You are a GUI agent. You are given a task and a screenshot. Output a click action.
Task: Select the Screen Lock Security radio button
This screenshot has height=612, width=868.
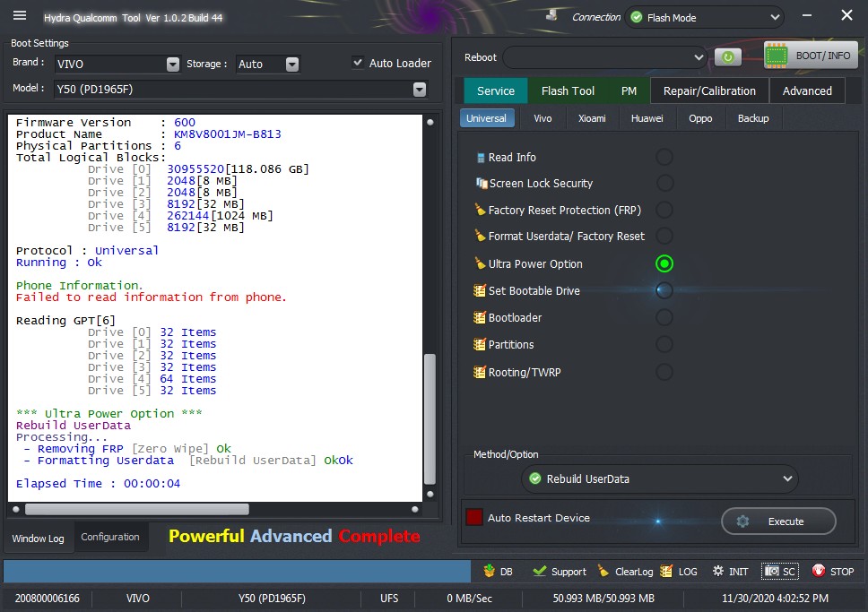(x=664, y=183)
